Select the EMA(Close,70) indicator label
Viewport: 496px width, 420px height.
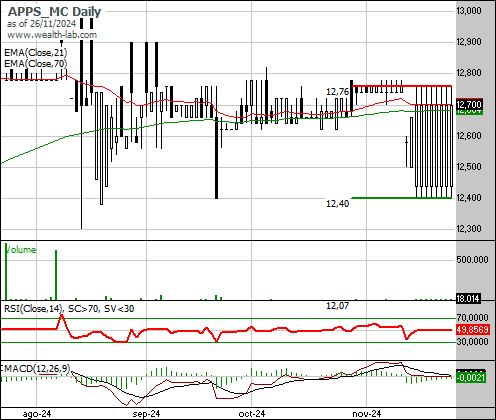pyautogui.click(x=36, y=63)
